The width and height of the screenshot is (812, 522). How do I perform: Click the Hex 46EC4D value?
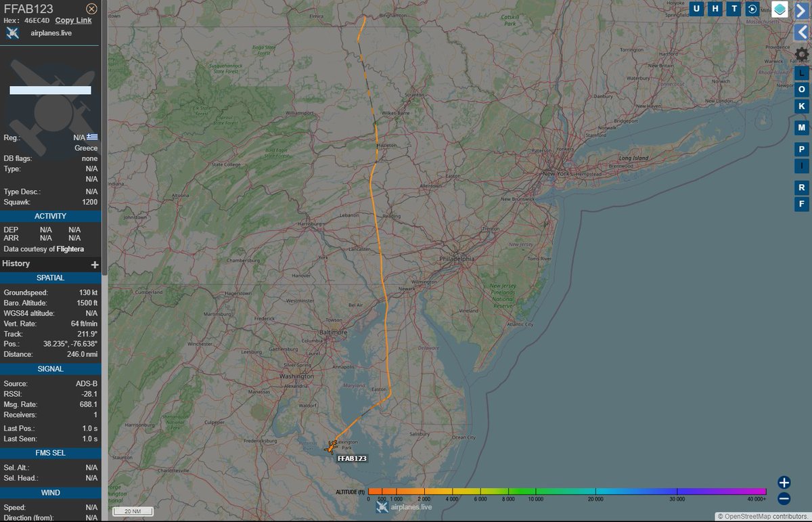[37, 20]
